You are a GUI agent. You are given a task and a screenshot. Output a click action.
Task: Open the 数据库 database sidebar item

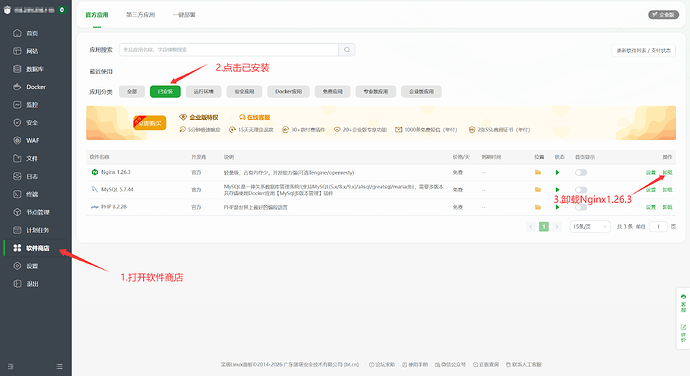[x=34, y=69]
